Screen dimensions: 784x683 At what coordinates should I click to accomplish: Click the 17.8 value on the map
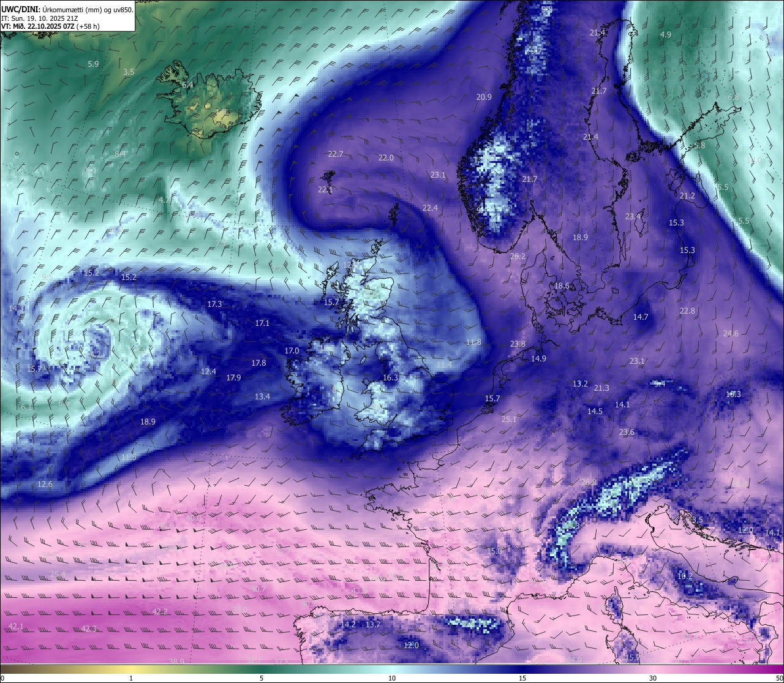[x=258, y=363]
